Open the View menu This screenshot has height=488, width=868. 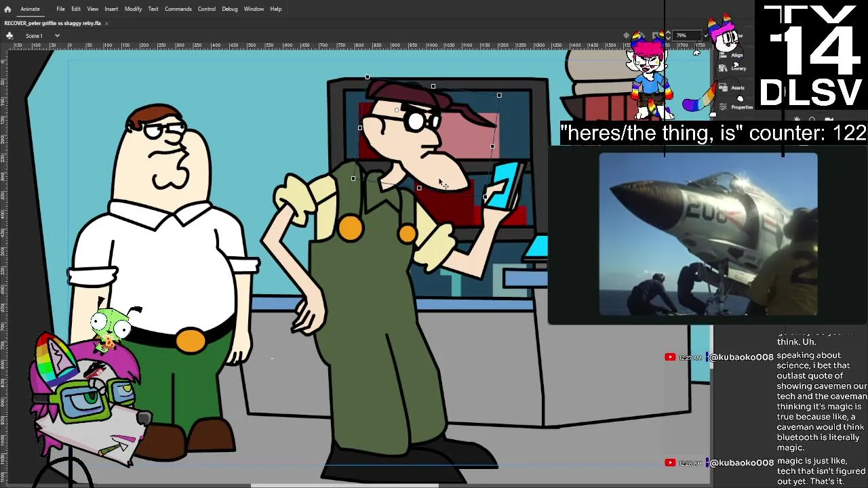point(92,9)
